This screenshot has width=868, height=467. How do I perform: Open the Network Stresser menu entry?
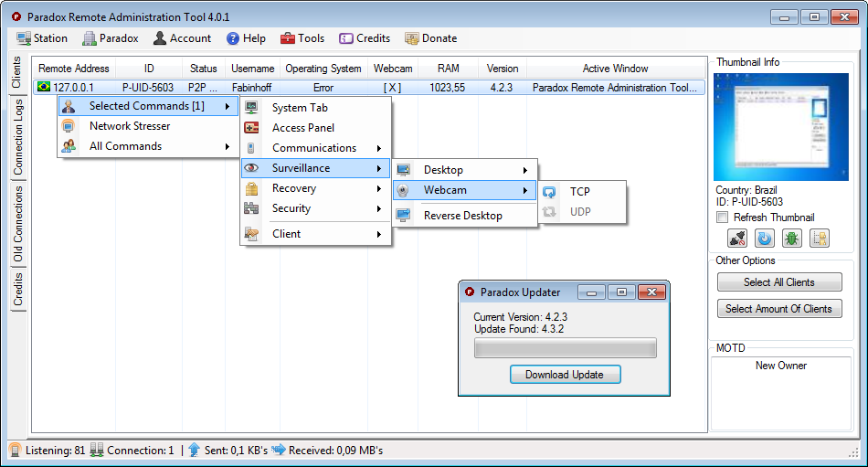148,126
